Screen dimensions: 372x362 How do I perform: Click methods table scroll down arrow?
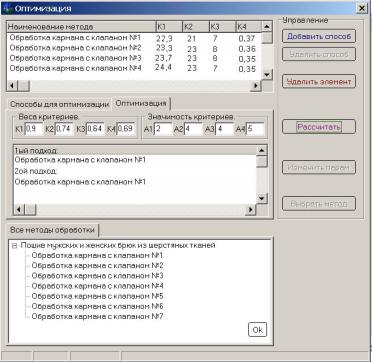[267, 74]
